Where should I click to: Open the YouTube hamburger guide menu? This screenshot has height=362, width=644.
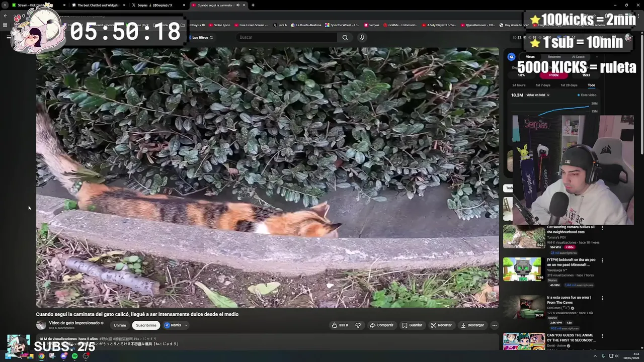pos(9,37)
